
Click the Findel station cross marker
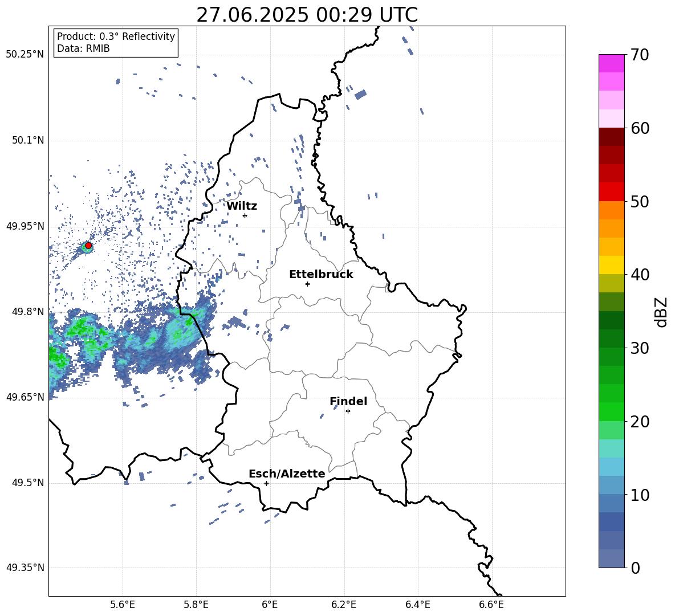pos(348,411)
